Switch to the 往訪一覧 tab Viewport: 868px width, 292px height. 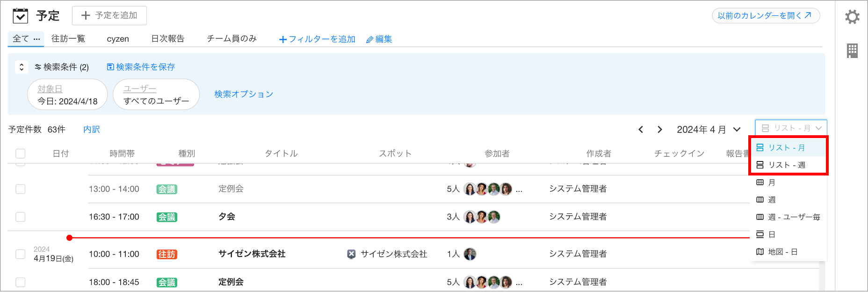click(68, 39)
